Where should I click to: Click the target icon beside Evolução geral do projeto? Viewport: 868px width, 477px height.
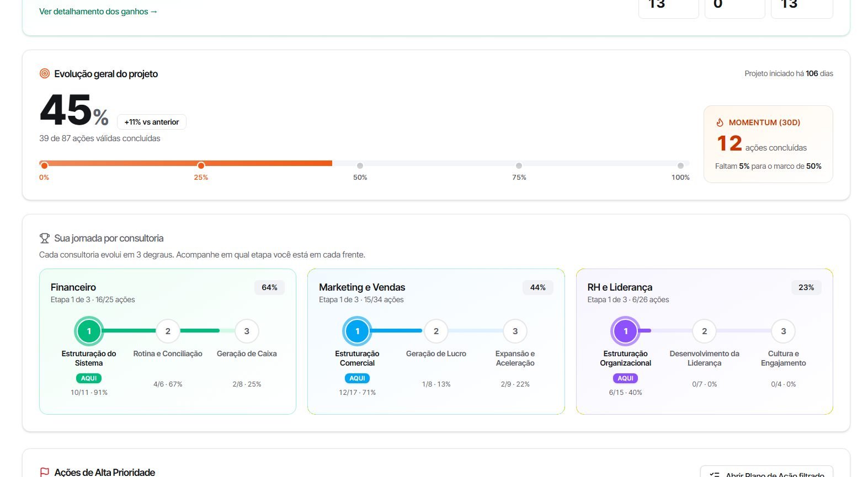45,73
